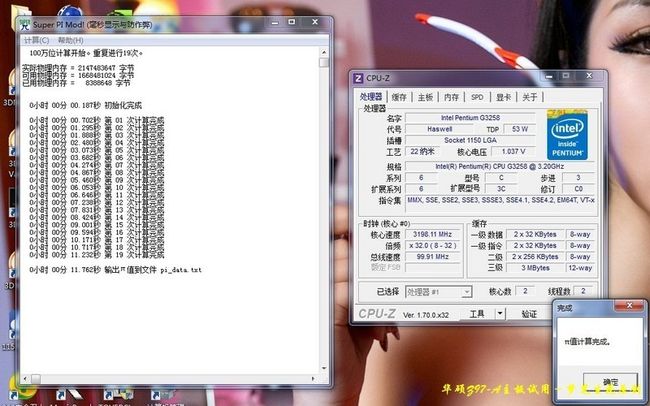Click the Ver. 1.70.0.x32 version text
Screen dimensions: 650x406
click(426, 315)
